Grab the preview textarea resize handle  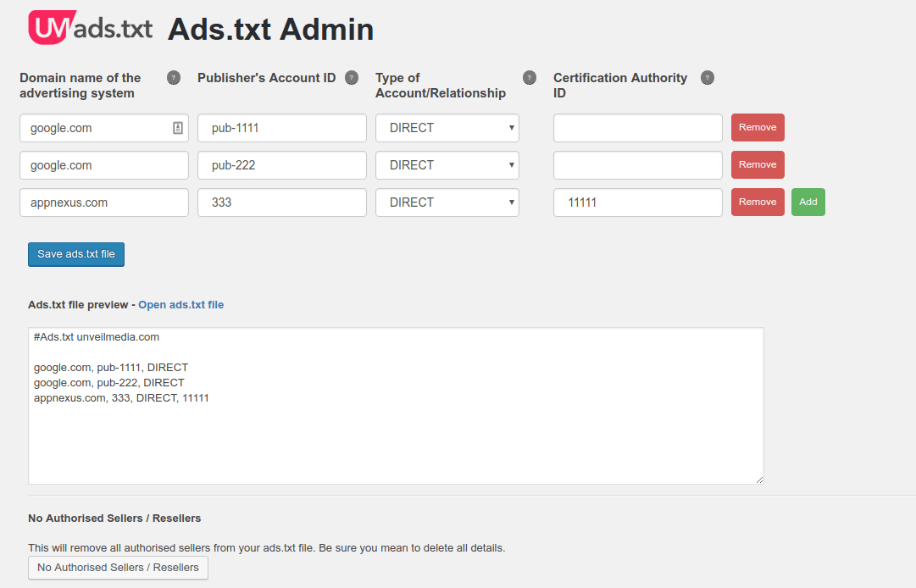[758, 479]
